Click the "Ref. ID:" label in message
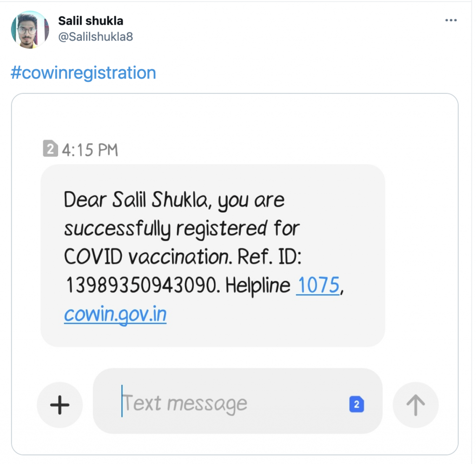Viewport: 476px width, 464px height. (270, 257)
